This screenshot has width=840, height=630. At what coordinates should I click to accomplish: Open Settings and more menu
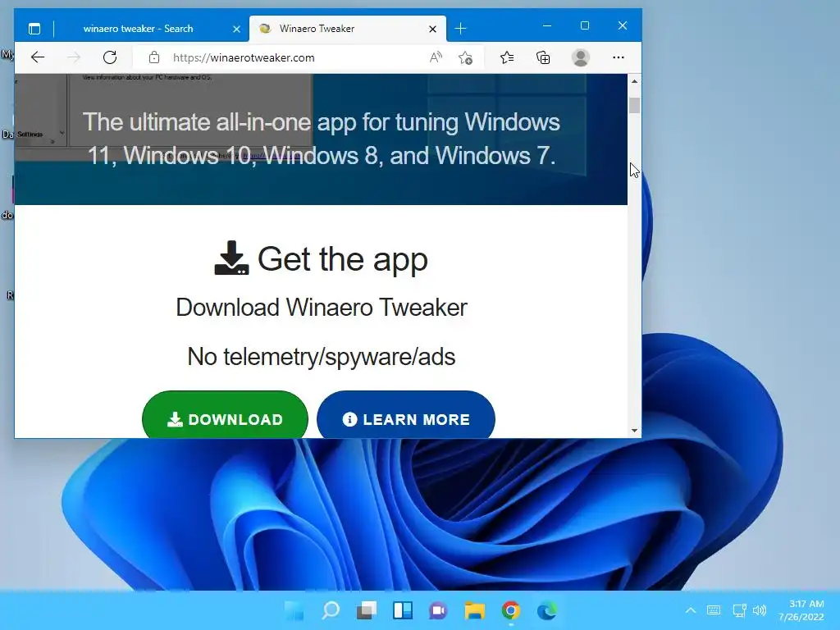(619, 57)
